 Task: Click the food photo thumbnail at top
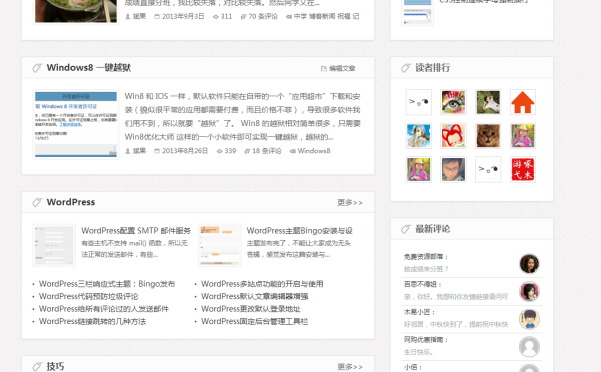(x=76, y=11)
